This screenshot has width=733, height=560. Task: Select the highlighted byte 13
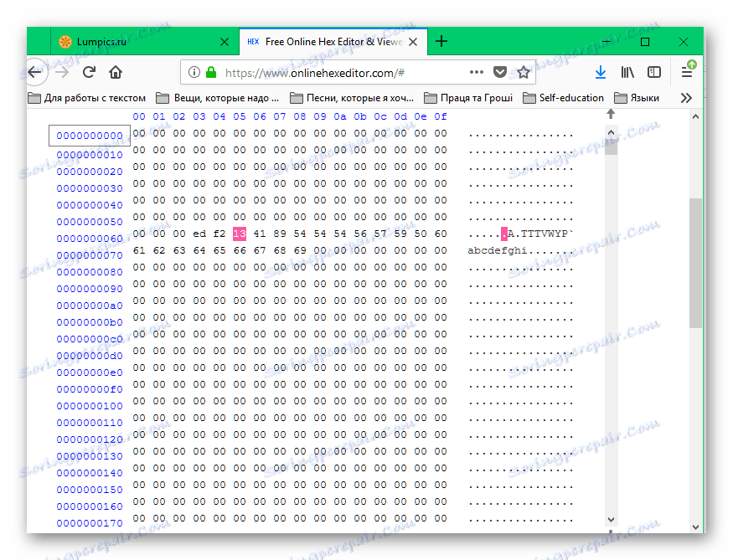click(240, 234)
